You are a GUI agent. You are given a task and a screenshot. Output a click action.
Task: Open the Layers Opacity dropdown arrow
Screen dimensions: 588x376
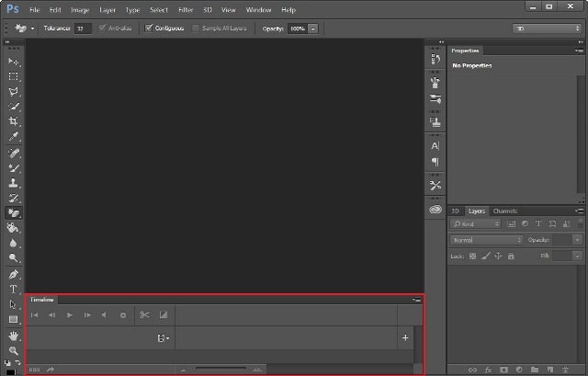click(x=578, y=240)
